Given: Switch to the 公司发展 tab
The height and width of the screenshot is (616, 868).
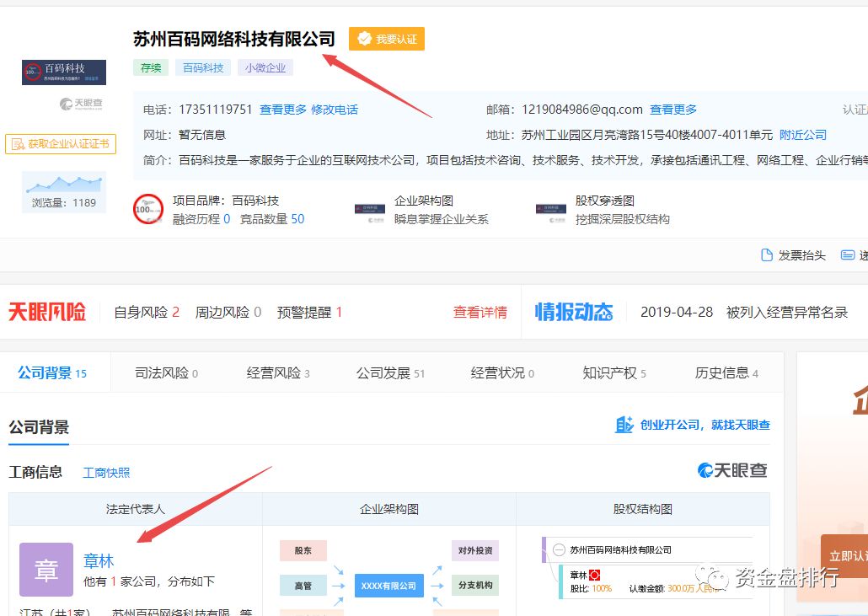Looking at the screenshot, I should [390, 373].
